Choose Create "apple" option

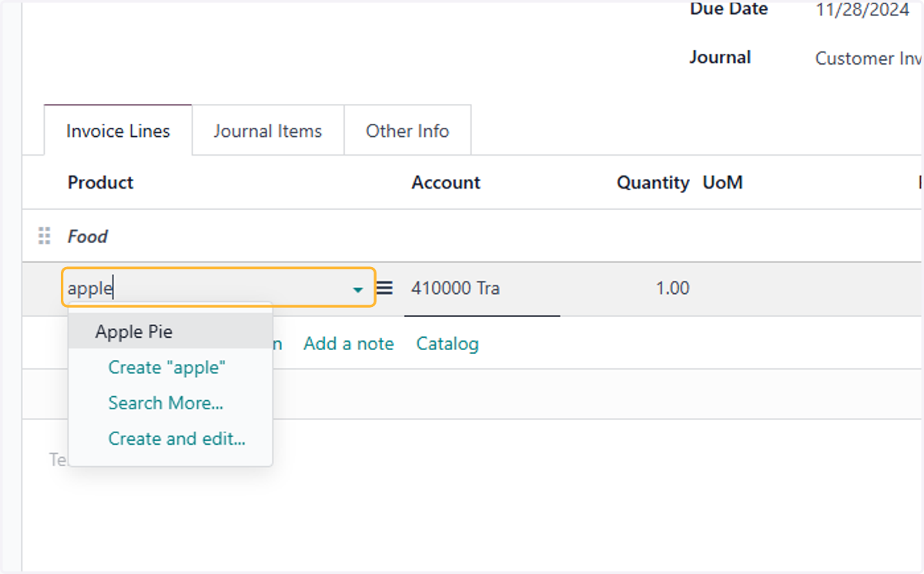click(167, 367)
